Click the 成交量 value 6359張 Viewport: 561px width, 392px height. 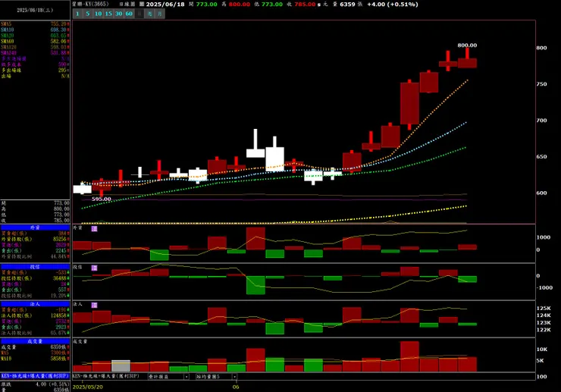[60, 347]
